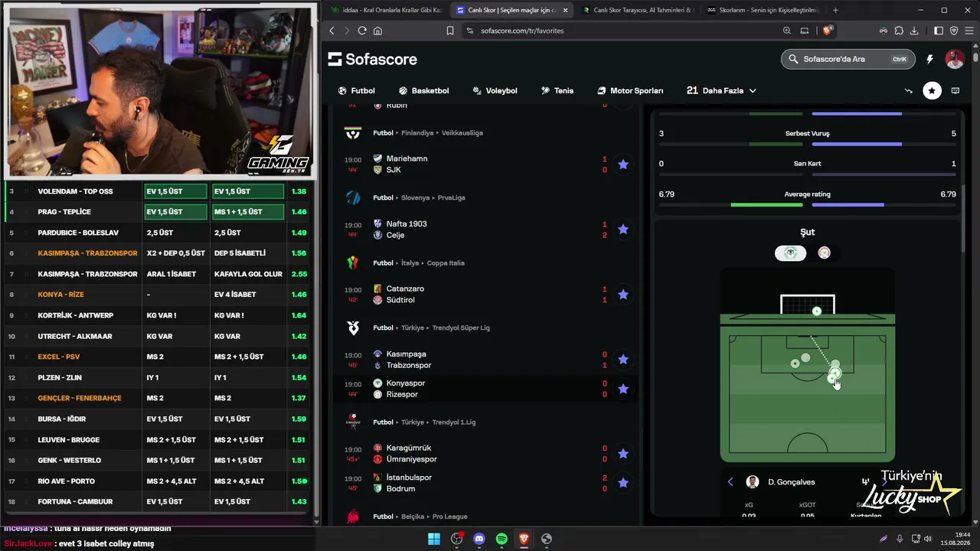The image size is (980, 551).
Task: Toggle favorite star for Konyaspor vs Rizespor
Action: [x=623, y=389]
